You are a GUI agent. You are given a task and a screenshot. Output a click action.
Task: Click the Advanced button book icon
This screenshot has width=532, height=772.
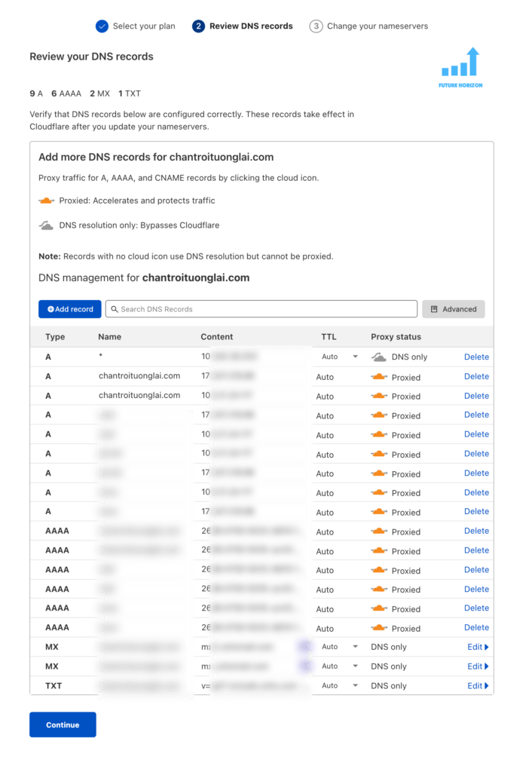click(434, 309)
